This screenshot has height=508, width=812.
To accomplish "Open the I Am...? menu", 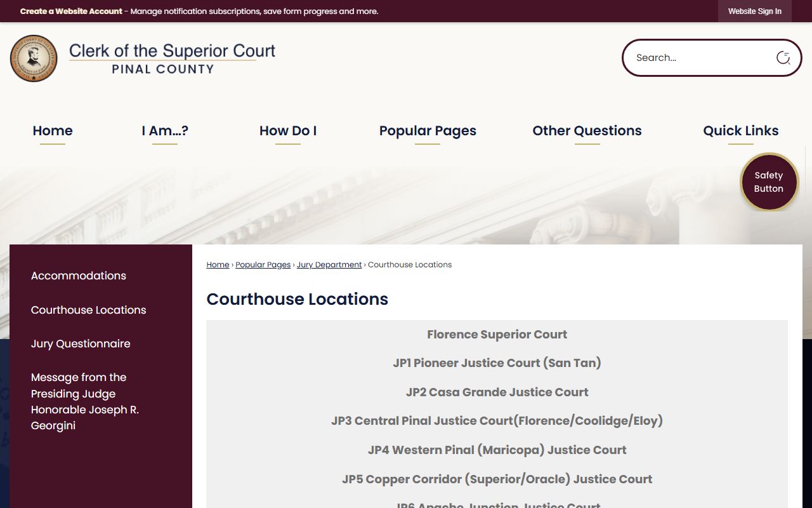I will (165, 131).
